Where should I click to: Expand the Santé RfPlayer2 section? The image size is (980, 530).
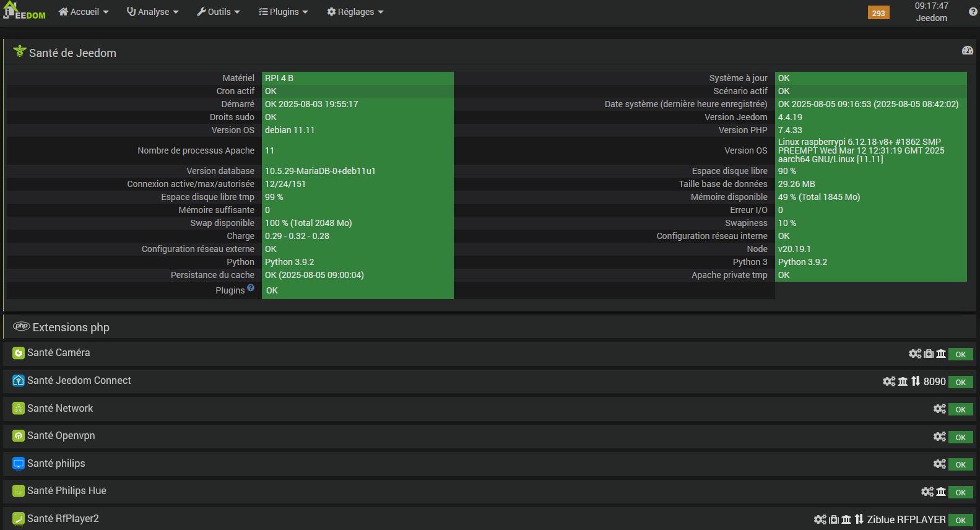[489, 519]
